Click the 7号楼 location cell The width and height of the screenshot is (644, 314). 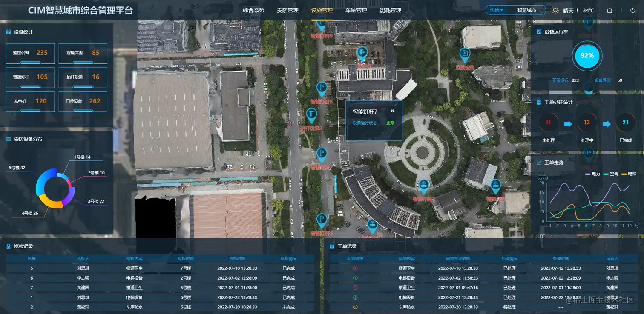point(186,268)
